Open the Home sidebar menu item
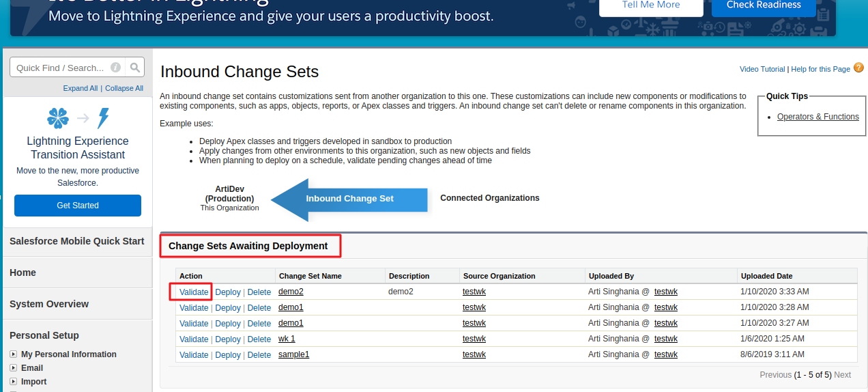Image resolution: width=868 pixels, height=392 pixels. [x=23, y=272]
